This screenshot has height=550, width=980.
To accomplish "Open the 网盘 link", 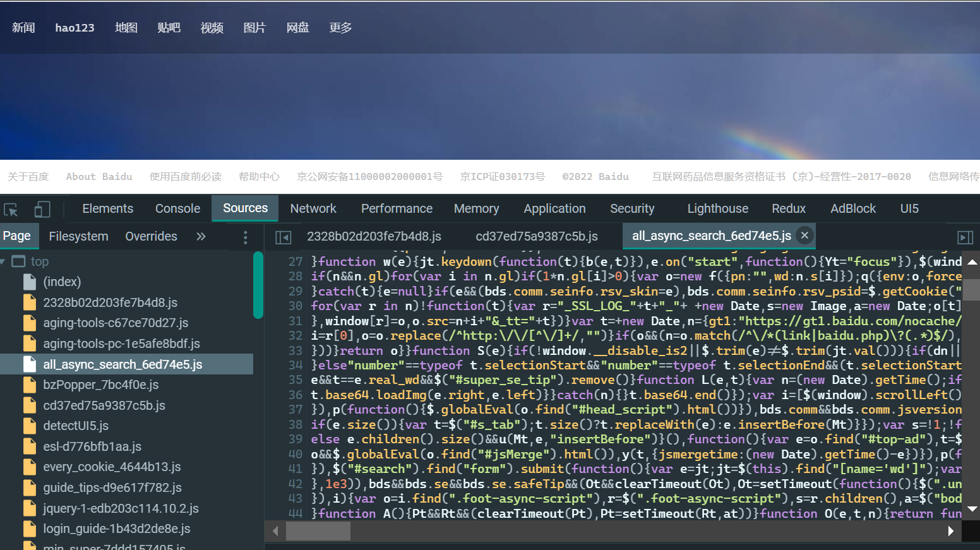I will click(x=297, y=28).
